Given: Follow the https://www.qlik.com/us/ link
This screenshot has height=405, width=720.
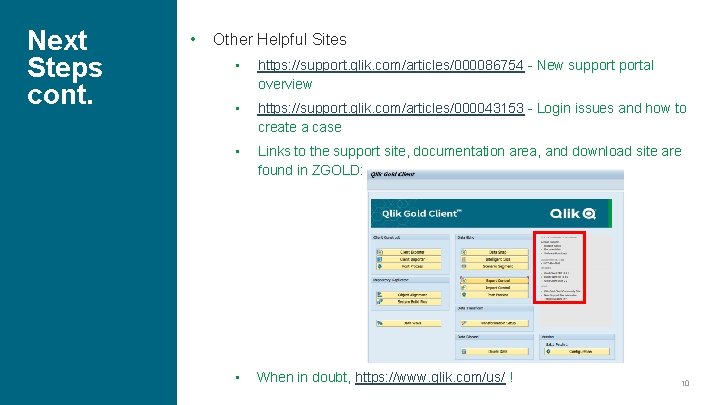Looking at the screenshot, I should tap(430, 377).
